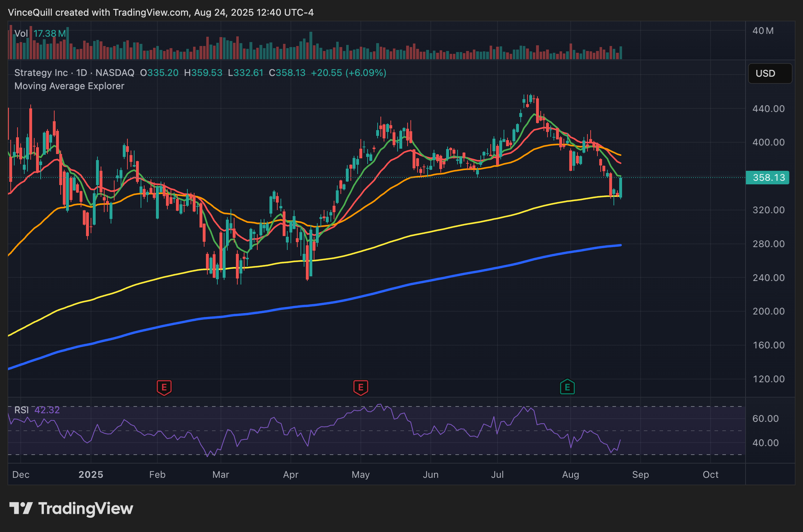Click the 358.13 current price label
This screenshot has height=532, width=803.
click(768, 178)
